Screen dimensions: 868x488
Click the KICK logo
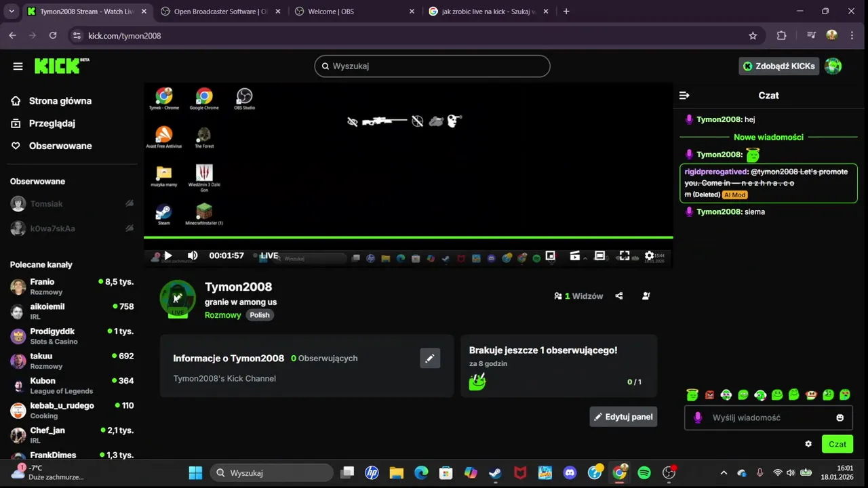point(62,66)
